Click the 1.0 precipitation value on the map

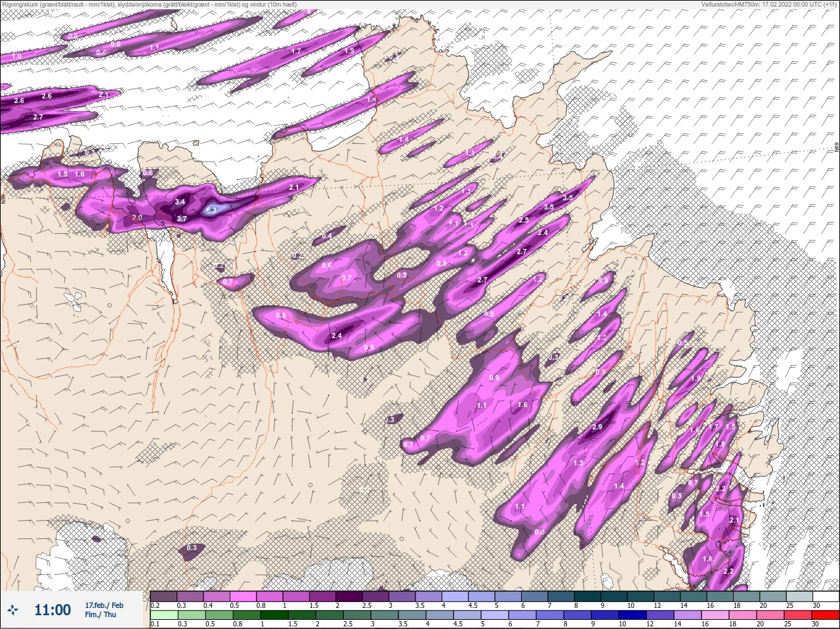click(x=16, y=57)
